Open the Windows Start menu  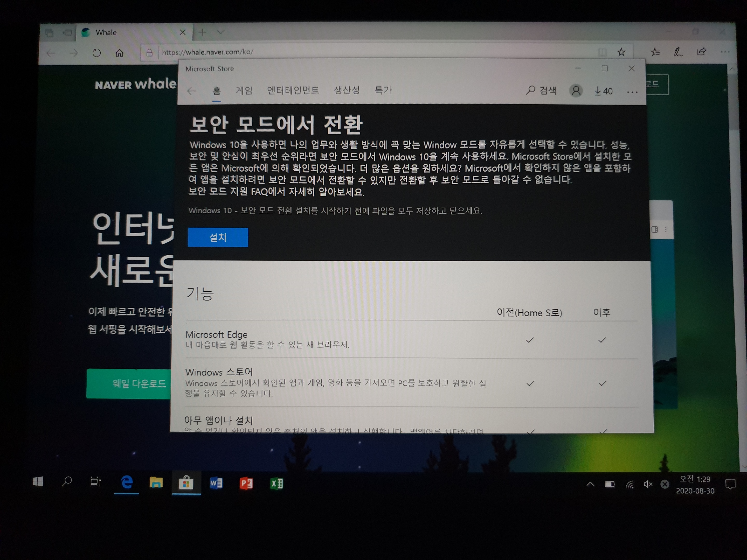click(38, 482)
